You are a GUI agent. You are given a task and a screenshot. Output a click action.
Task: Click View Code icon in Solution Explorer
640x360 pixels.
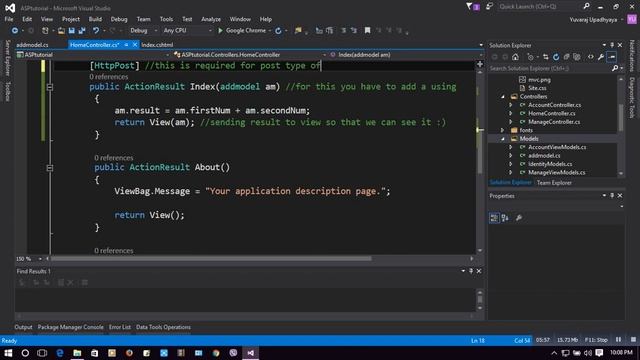(x=591, y=57)
